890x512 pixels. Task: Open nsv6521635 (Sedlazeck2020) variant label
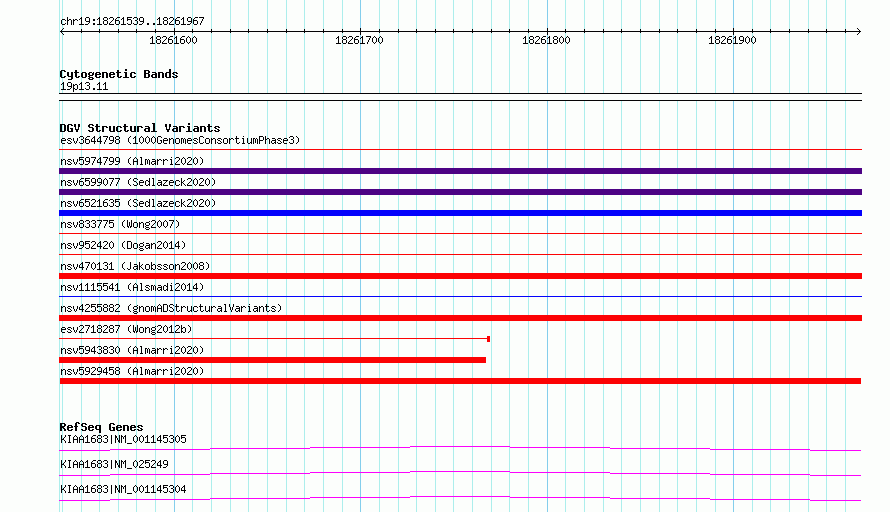138,203
